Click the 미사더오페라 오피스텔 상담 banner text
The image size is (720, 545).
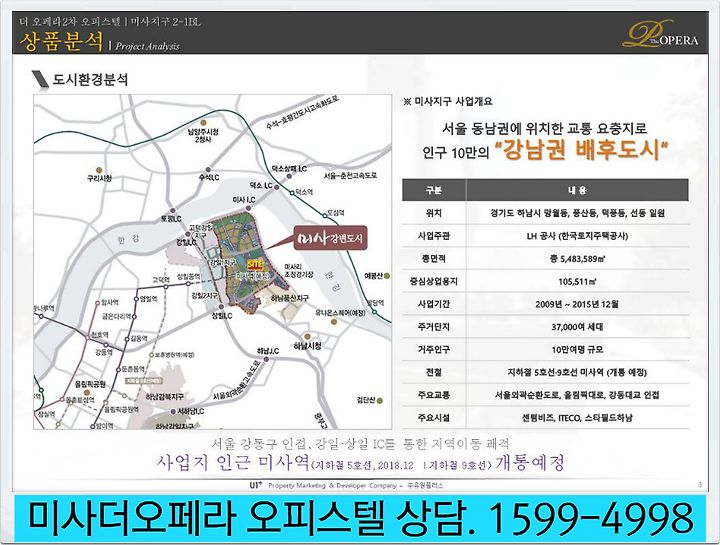[252, 518]
